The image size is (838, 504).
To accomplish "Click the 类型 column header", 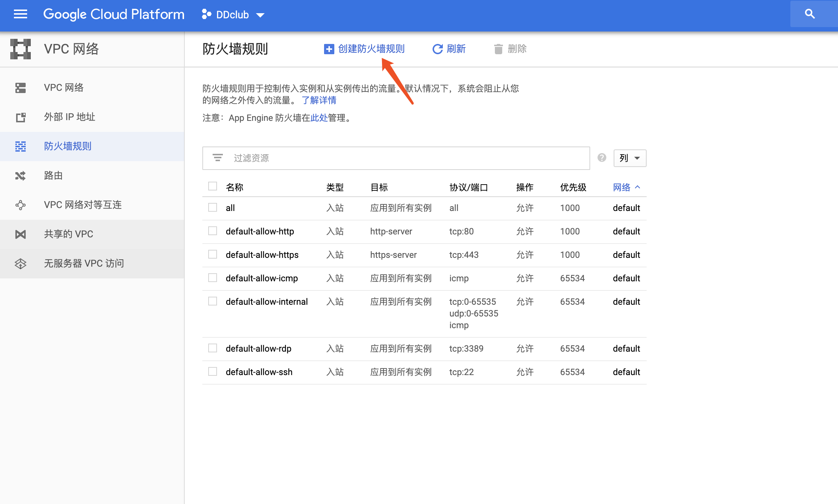I will 335,188.
